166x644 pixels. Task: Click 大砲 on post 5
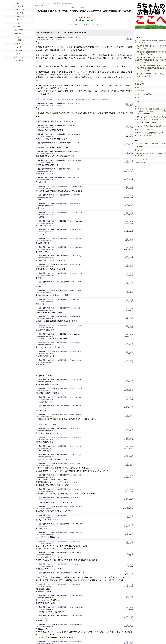pyautogui.click(x=132, y=144)
